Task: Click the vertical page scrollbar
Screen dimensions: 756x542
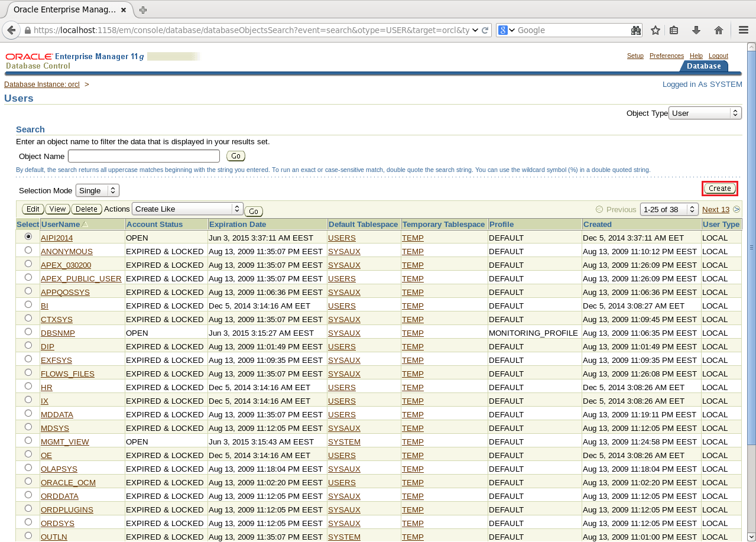Action: 751,248
